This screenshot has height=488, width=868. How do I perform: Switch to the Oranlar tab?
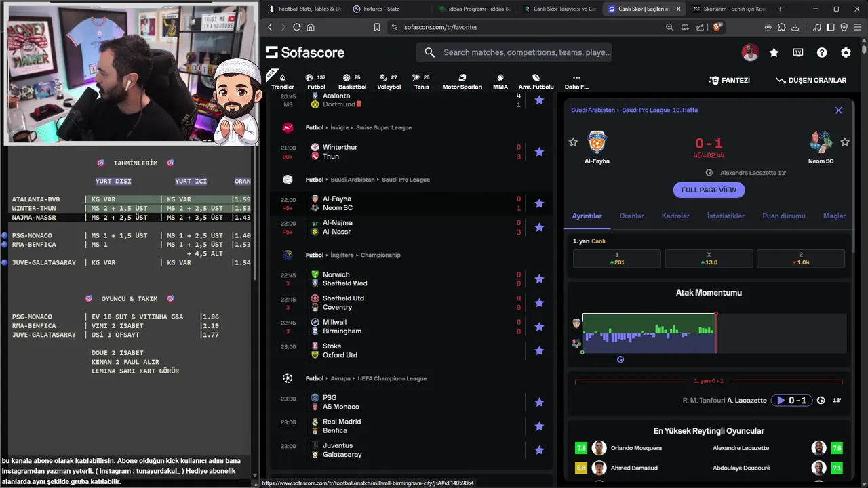tap(631, 216)
